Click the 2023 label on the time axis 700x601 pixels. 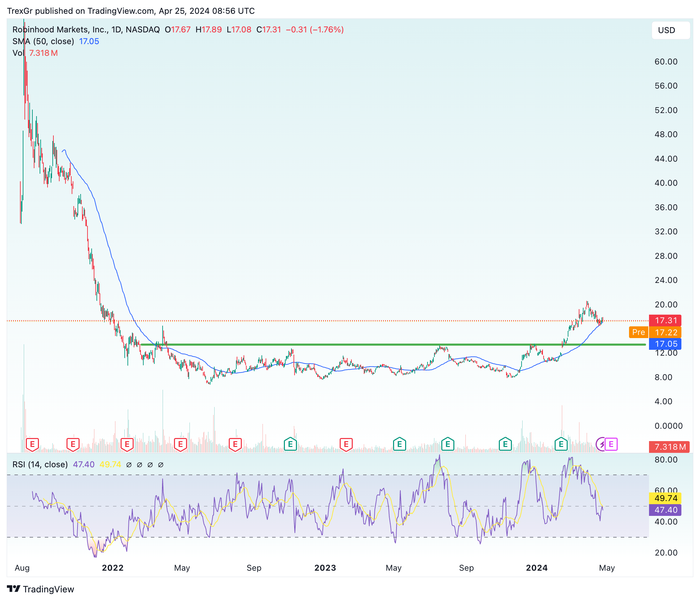[x=325, y=568]
